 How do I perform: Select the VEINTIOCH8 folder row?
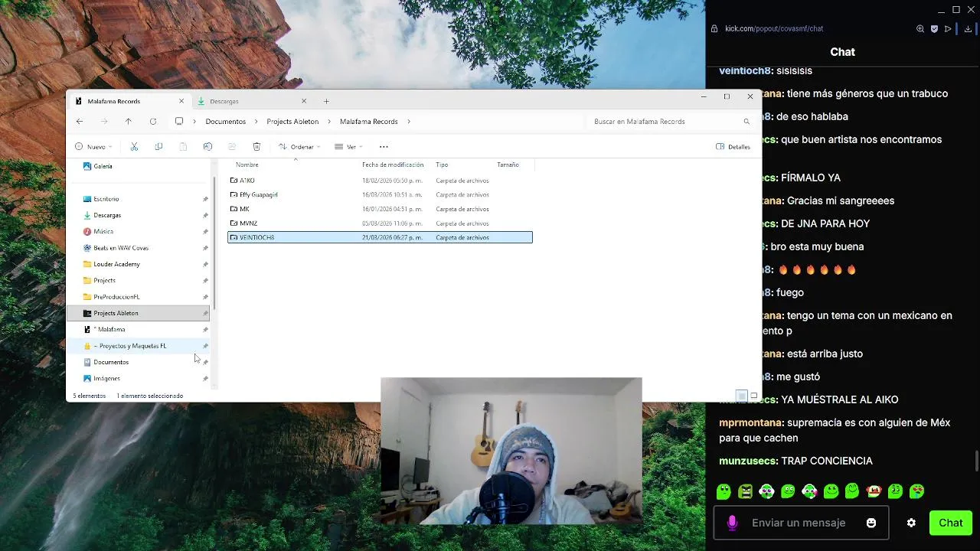380,237
